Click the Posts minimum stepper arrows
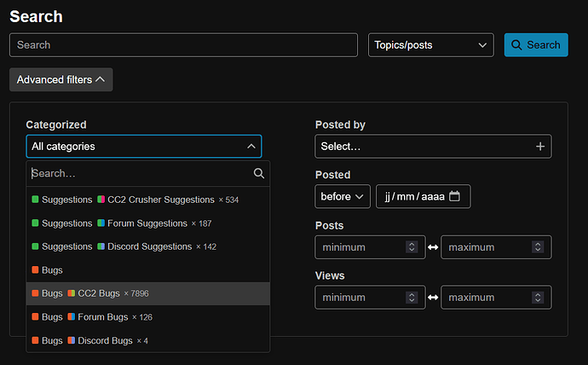Image resolution: width=588 pixels, height=365 pixels. click(x=412, y=246)
